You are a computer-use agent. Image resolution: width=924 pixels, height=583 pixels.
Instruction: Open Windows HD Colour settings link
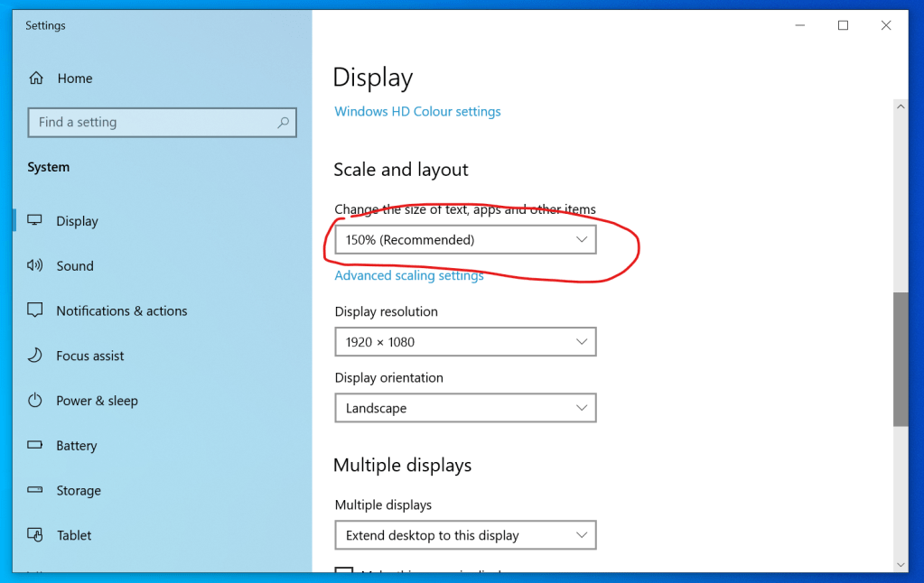(x=417, y=112)
